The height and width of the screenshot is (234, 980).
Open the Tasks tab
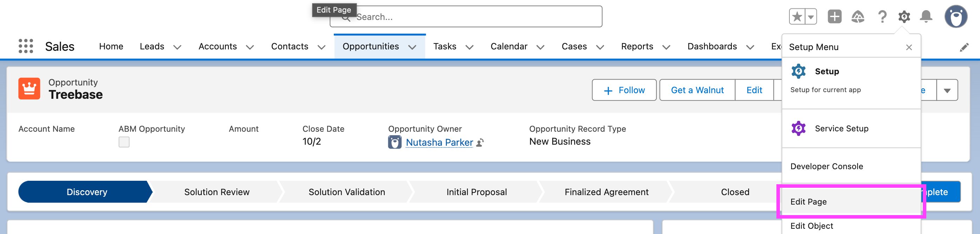pos(445,46)
